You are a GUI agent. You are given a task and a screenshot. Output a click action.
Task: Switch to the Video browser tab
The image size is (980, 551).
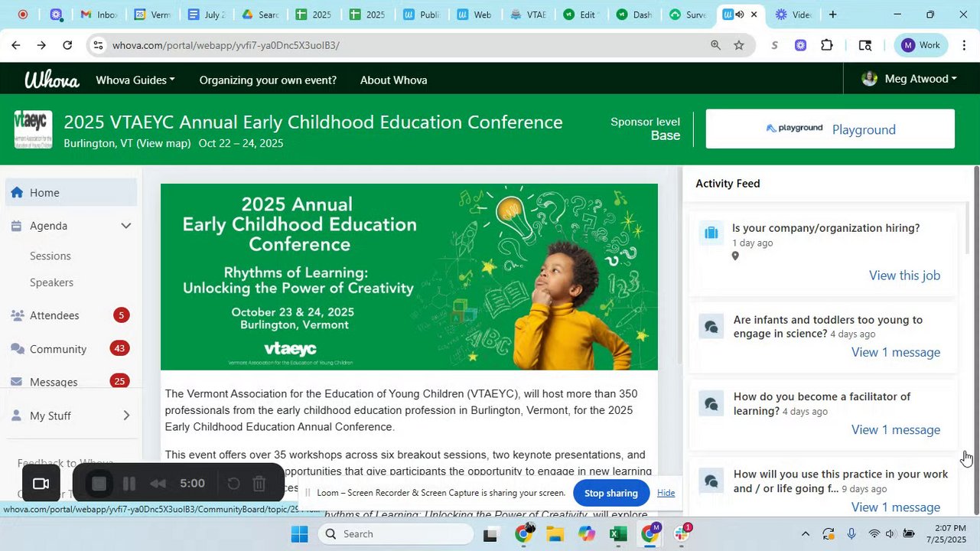[793, 15]
